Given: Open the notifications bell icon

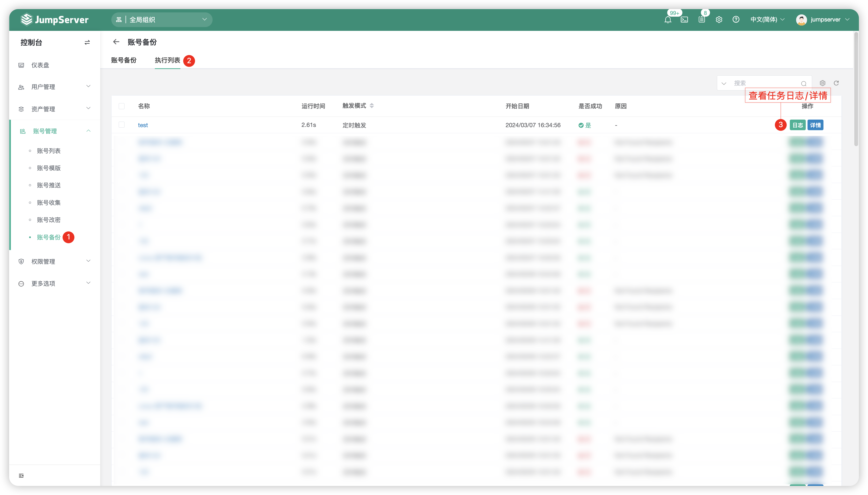Looking at the screenshot, I should [667, 20].
